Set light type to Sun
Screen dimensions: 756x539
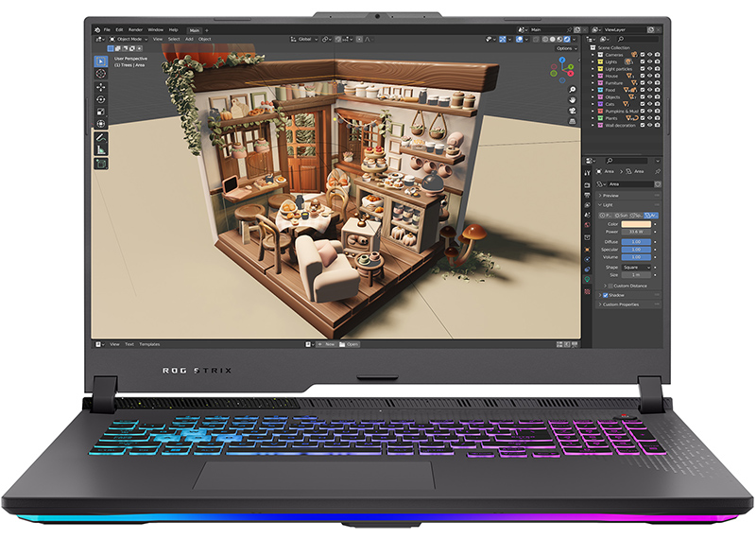point(622,216)
